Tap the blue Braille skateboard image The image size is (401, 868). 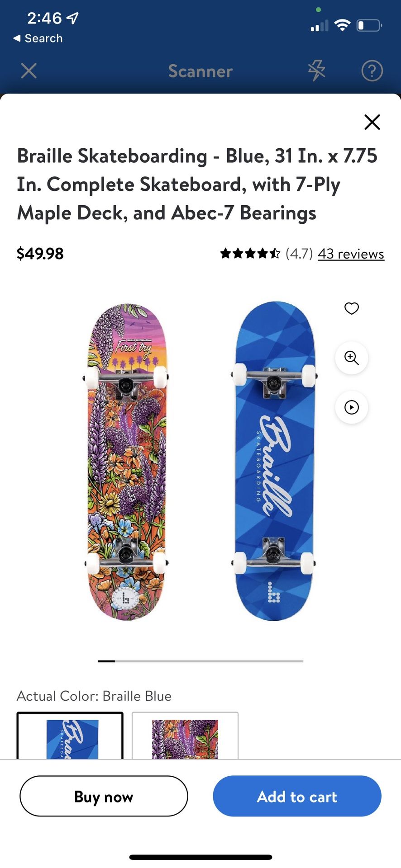point(274,461)
